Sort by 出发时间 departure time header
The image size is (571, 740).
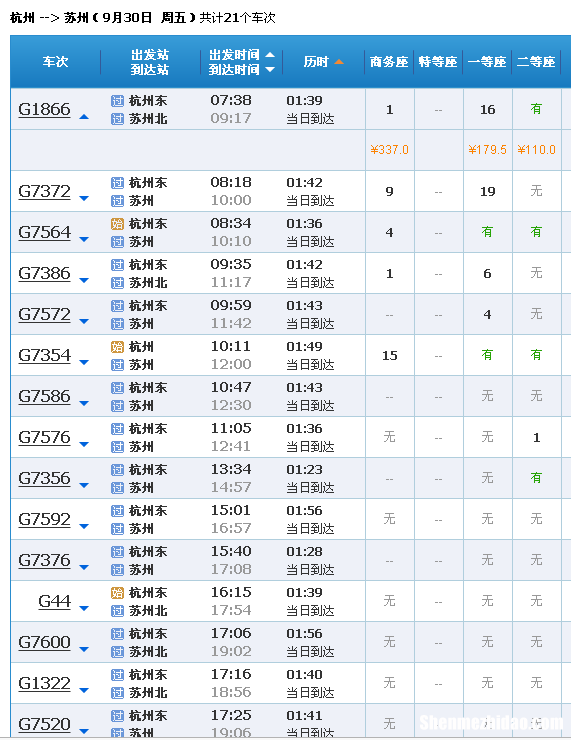[242, 54]
